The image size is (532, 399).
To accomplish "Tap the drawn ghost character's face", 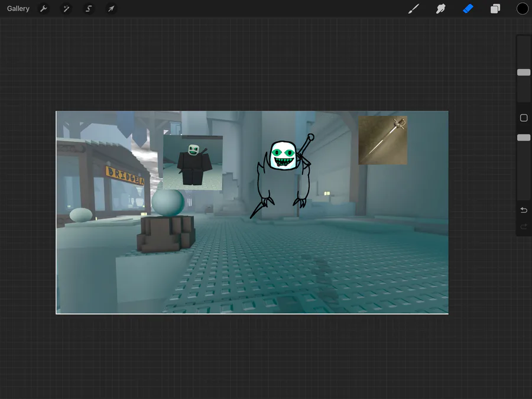I will pyautogui.click(x=283, y=155).
